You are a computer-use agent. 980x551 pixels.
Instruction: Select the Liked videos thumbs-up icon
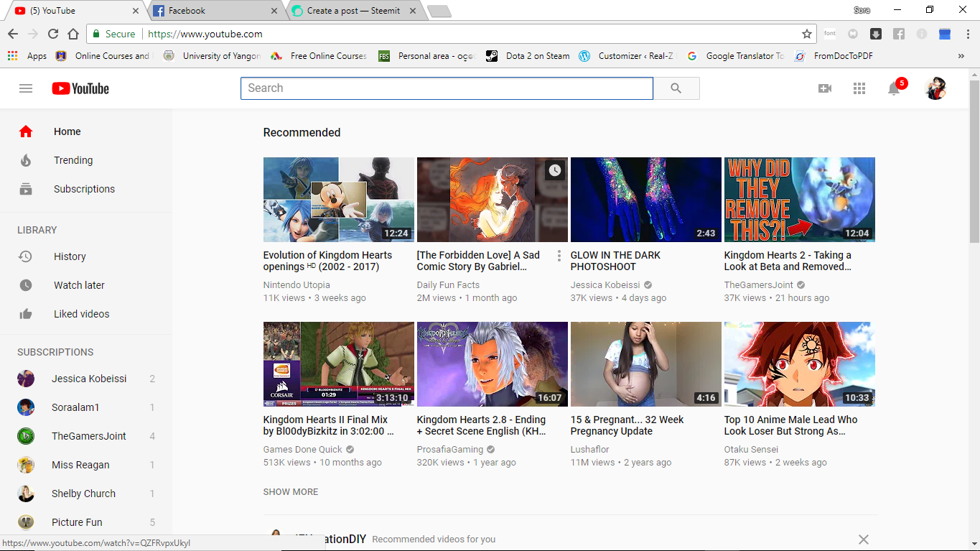25,314
